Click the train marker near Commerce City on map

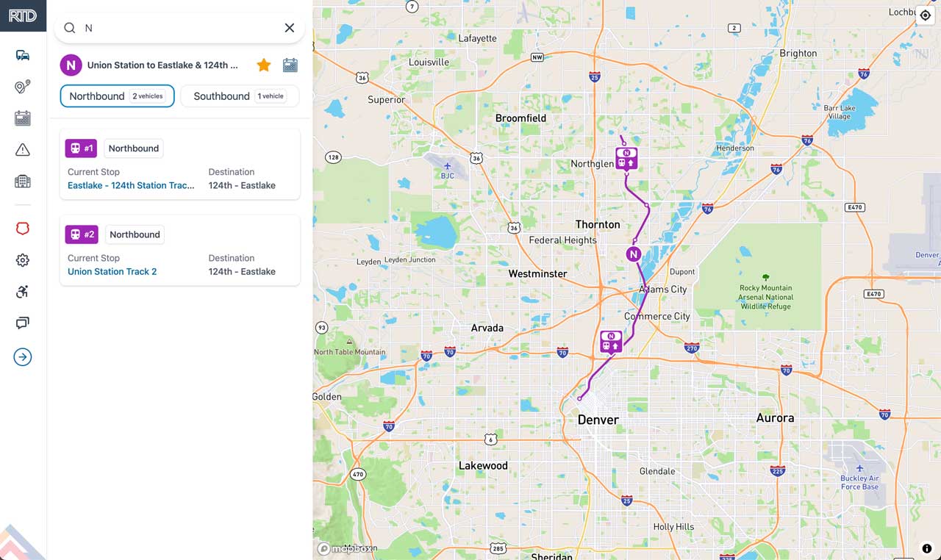(611, 342)
